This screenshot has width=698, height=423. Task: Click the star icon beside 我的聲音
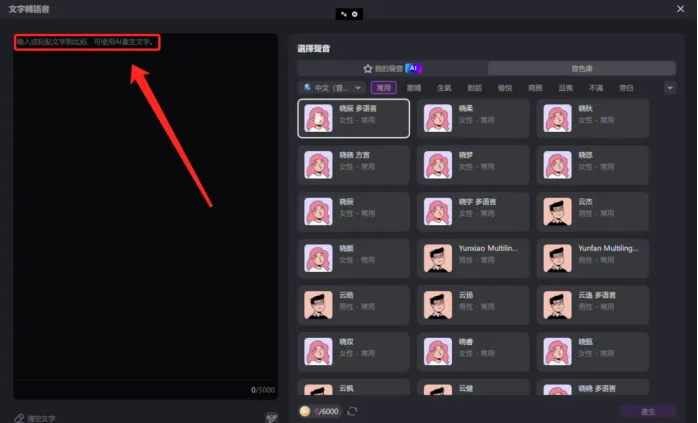368,69
